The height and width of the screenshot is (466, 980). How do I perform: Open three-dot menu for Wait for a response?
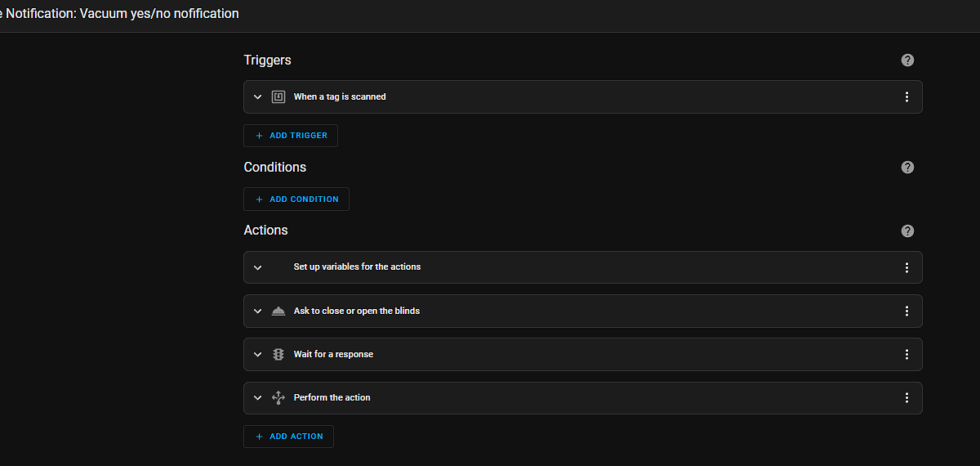click(x=906, y=354)
